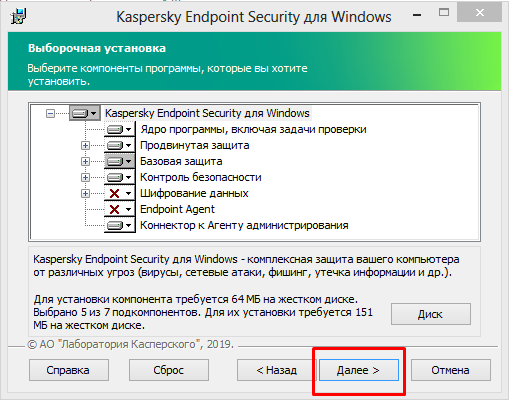509x403 pixels.
Task: Select the Endpoint Agent tree item label
Action: (177, 209)
